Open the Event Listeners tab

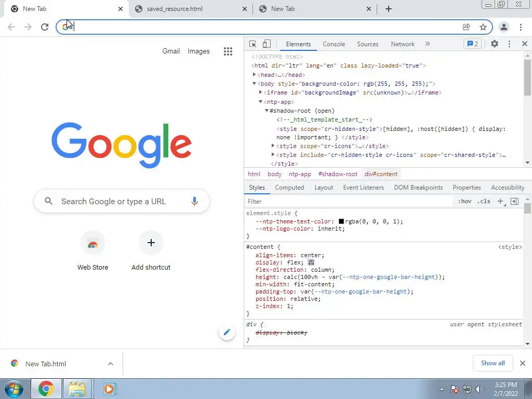[363, 187]
